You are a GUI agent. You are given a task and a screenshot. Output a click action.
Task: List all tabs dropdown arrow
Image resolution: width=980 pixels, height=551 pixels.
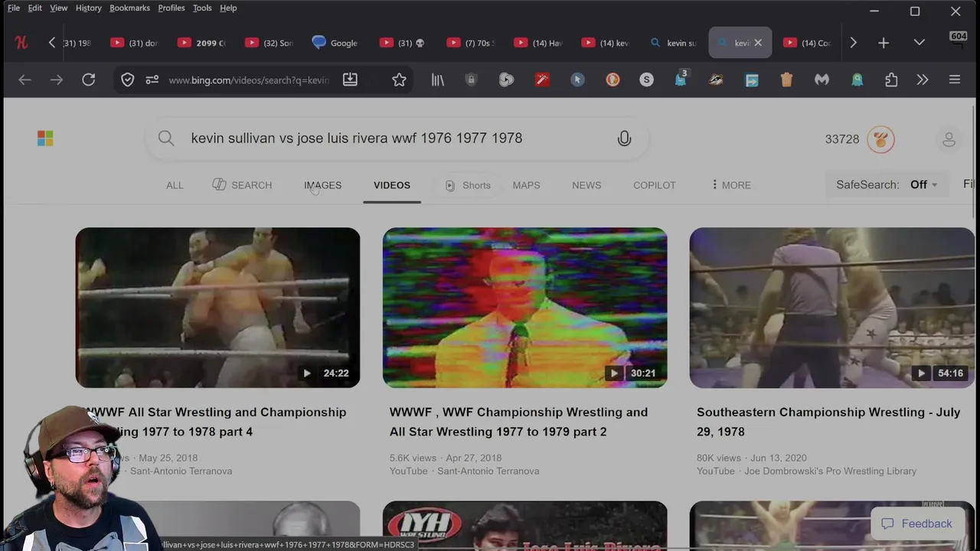[x=920, y=43]
